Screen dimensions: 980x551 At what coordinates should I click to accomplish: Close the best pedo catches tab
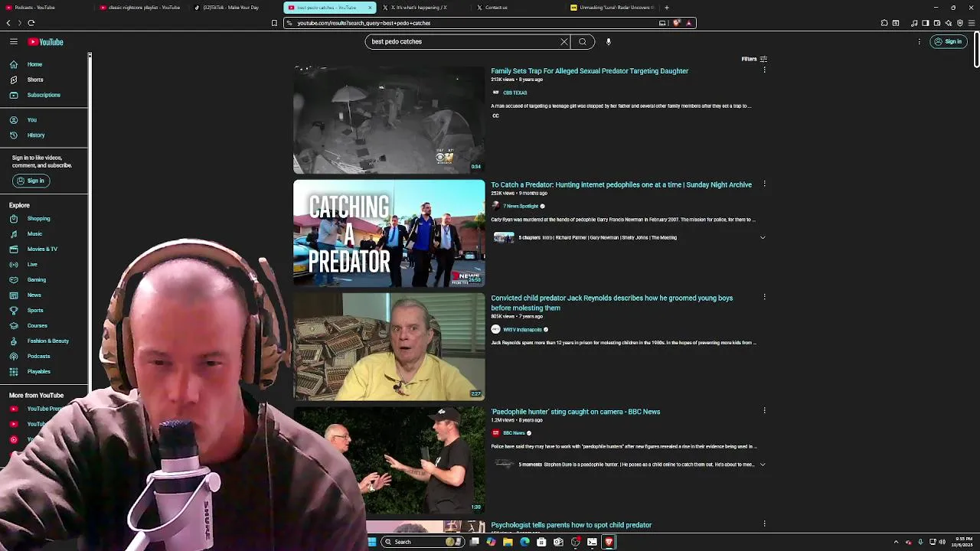(371, 8)
